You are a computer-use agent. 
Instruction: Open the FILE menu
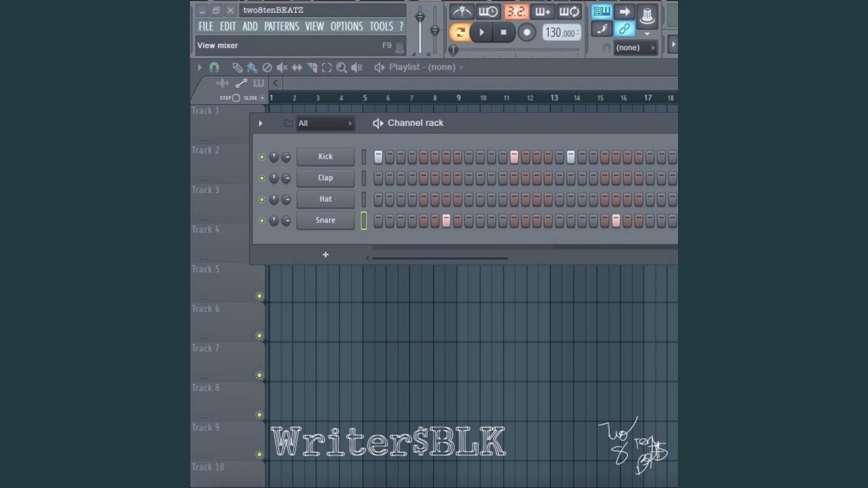coord(205,26)
